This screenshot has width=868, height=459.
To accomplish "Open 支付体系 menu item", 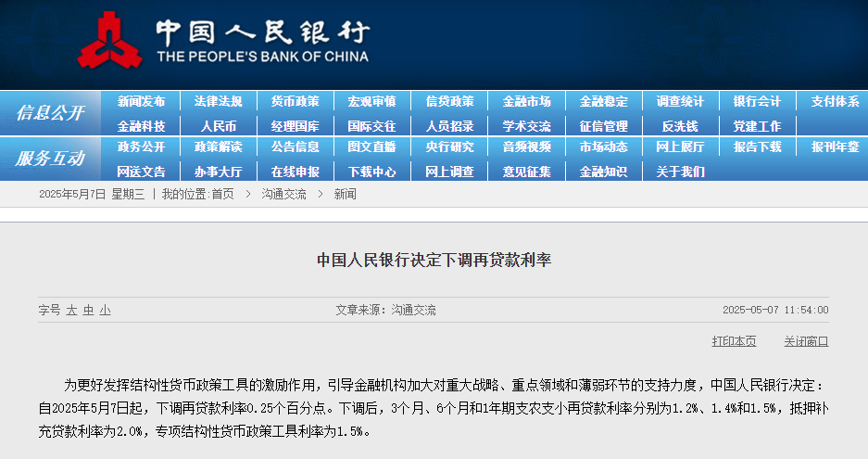I will click(x=835, y=101).
